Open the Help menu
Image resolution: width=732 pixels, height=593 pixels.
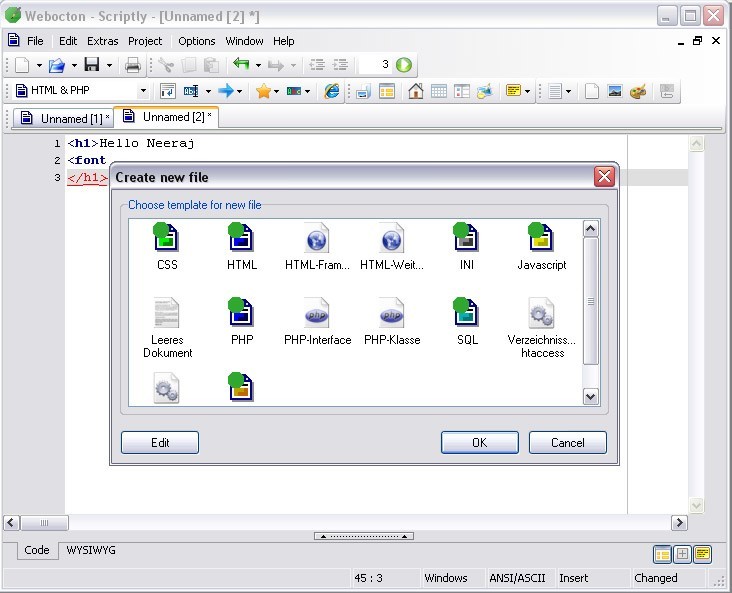283,41
